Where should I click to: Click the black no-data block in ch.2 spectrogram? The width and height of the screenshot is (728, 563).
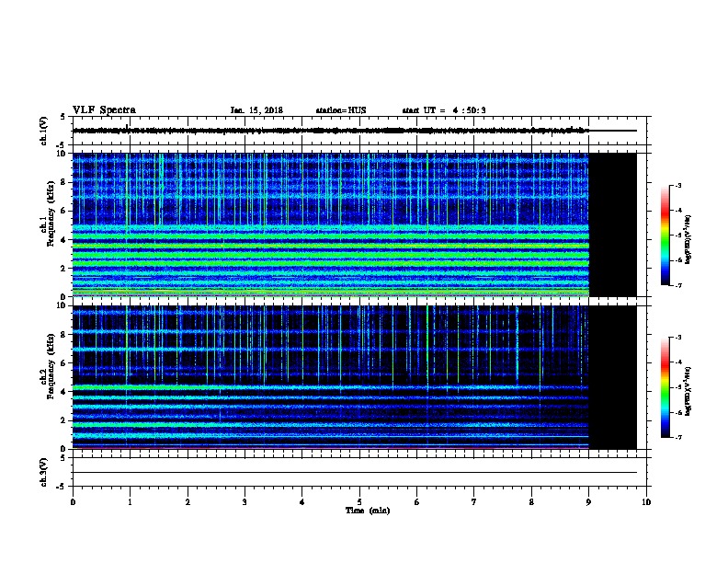pyautogui.click(x=613, y=377)
